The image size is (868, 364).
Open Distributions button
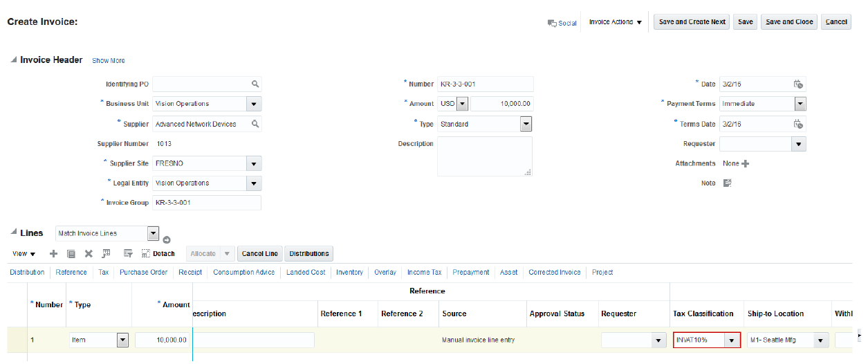point(309,254)
